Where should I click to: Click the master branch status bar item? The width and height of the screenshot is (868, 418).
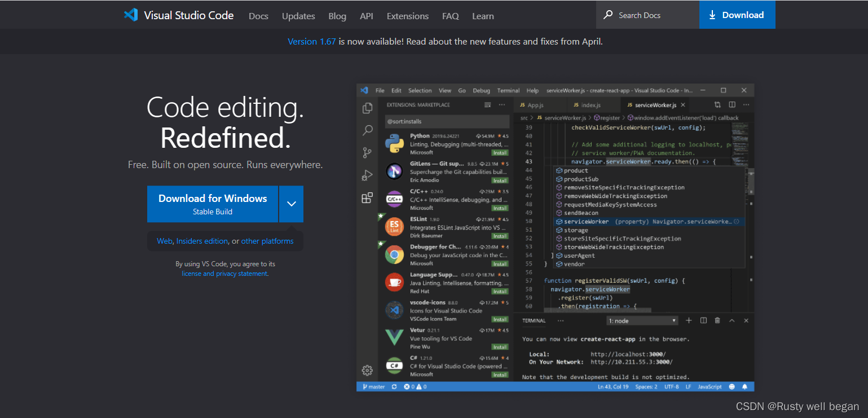tap(374, 386)
